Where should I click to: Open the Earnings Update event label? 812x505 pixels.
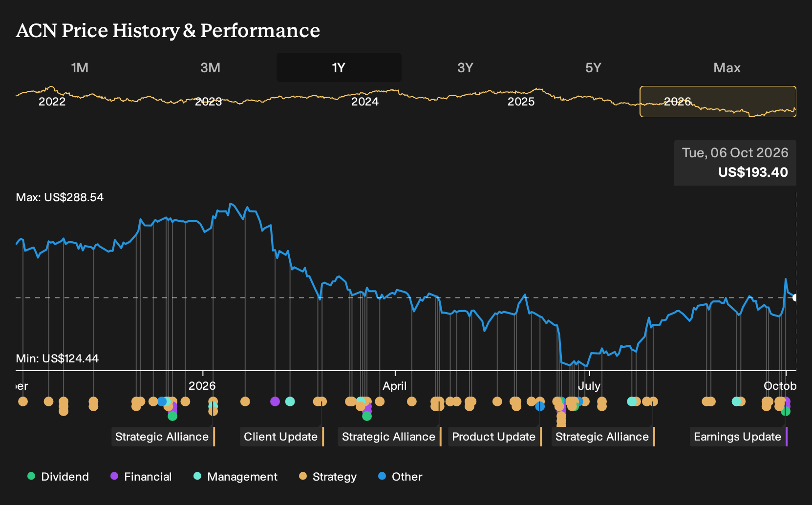point(738,437)
